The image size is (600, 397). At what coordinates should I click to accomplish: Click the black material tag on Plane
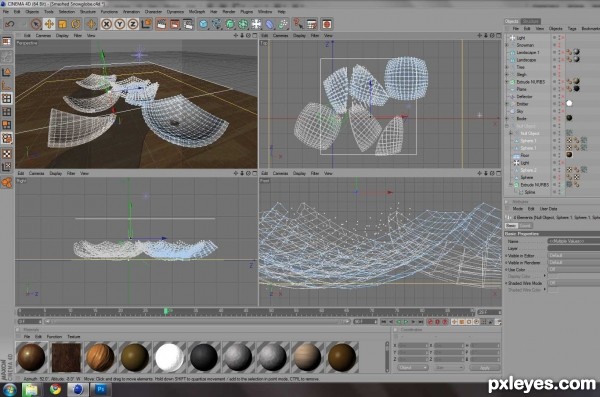[x=576, y=89]
